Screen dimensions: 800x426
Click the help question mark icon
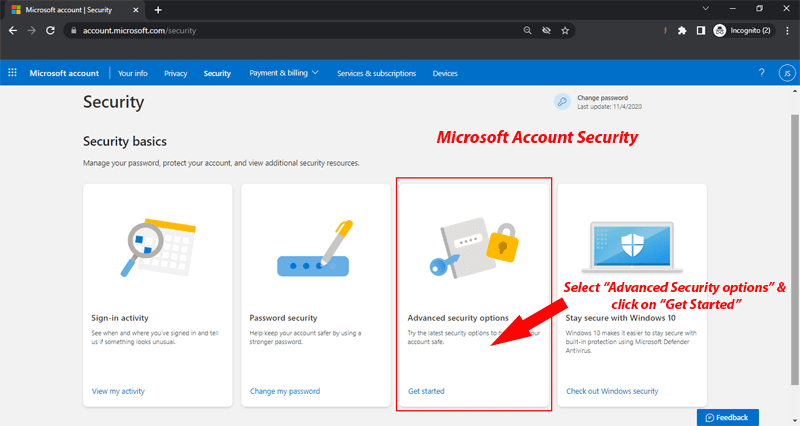pyautogui.click(x=762, y=72)
